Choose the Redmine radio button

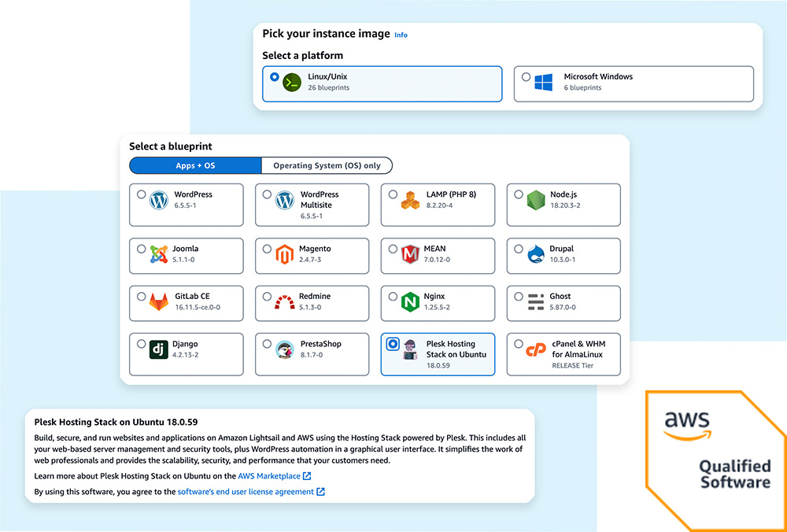(267, 297)
